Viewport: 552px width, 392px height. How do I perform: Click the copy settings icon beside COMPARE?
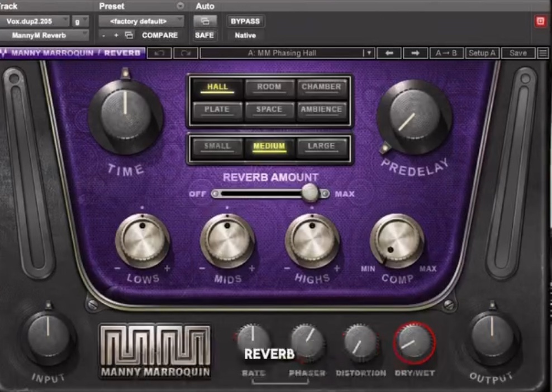(x=129, y=35)
